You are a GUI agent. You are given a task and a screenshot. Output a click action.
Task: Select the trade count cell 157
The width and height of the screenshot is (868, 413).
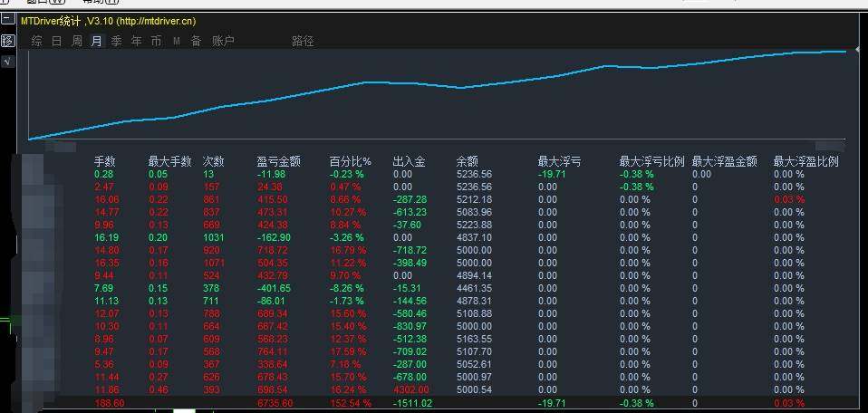tap(211, 187)
